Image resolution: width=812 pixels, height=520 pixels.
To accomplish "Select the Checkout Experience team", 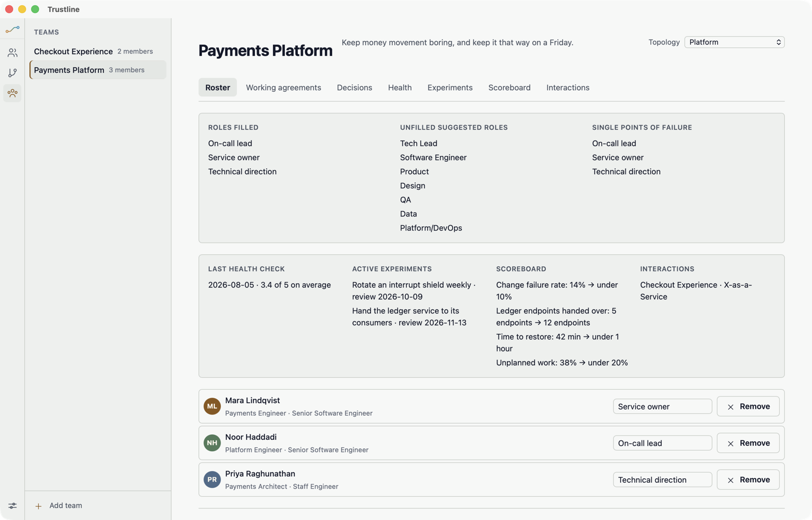I will [98, 51].
